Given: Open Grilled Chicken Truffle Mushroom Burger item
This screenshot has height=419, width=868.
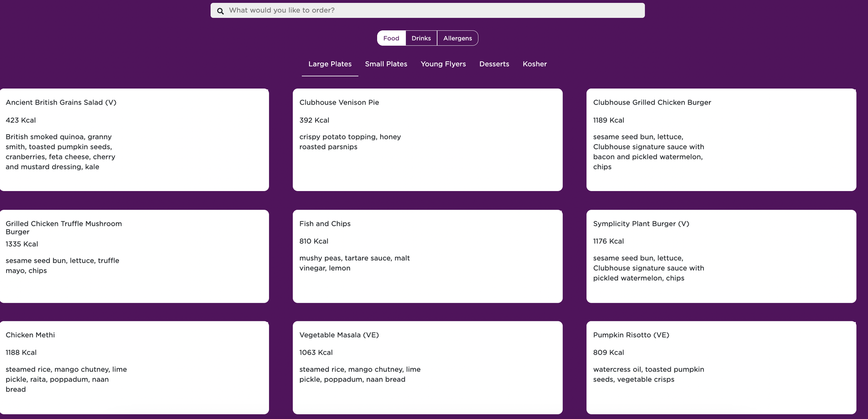Looking at the screenshot, I should (134, 256).
